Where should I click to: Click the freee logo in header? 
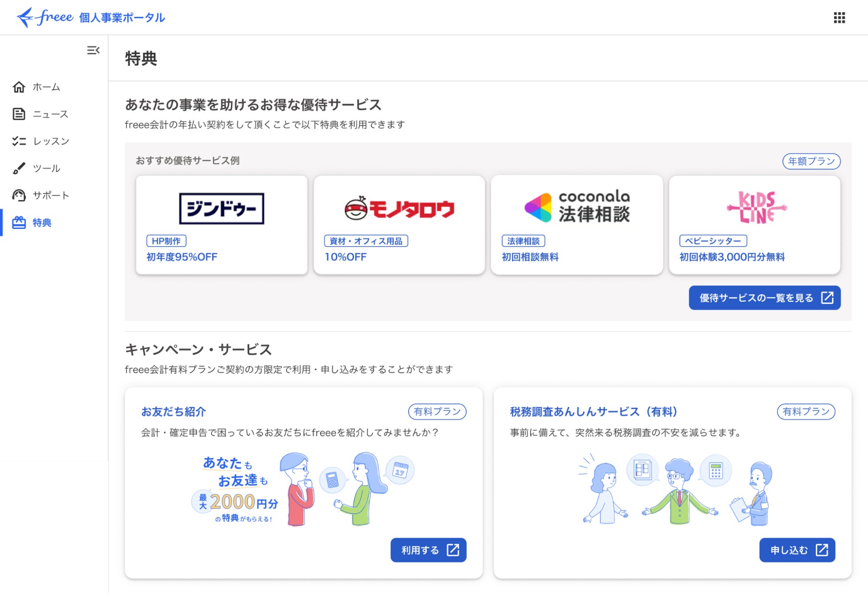[x=45, y=17]
